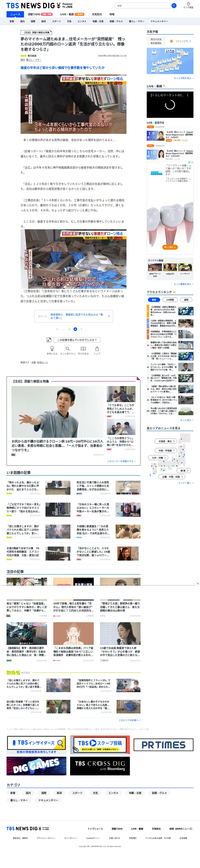The height and width of the screenshot is (868, 200).
Task: Click the 住宅ローン related tag
Action: point(43,363)
